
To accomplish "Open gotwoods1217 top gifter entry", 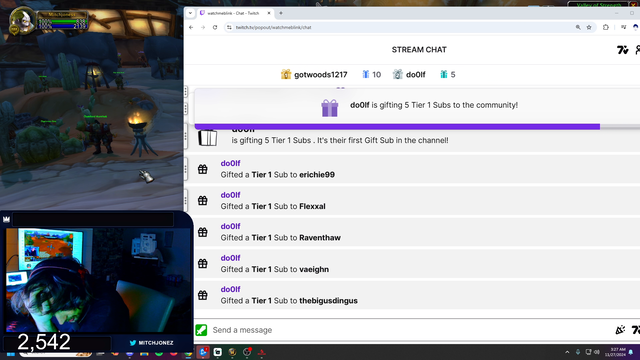I will click(x=314, y=75).
